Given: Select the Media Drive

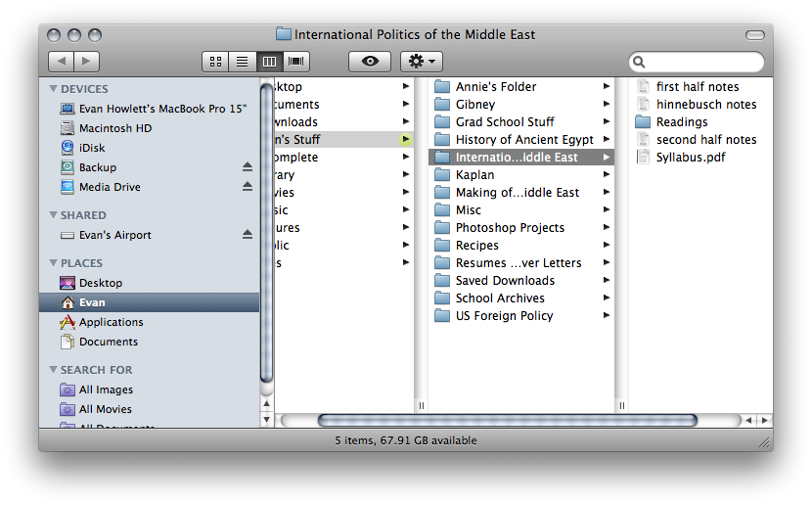Looking at the screenshot, I should pos(149,188).
